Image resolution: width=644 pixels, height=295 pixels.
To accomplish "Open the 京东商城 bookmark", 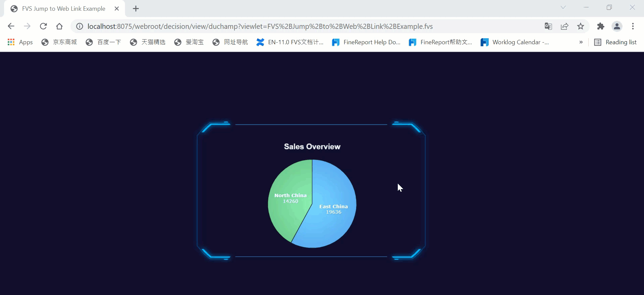I will [x=59, y=42].
